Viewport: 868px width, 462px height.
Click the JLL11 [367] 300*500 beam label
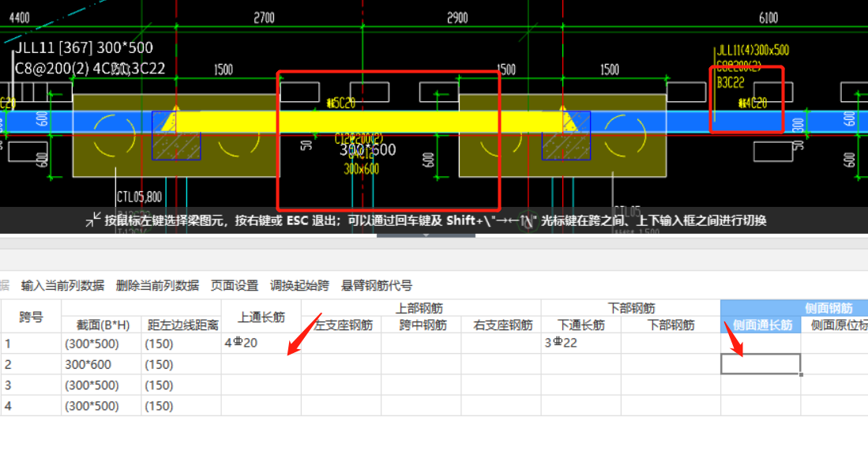tap(85, 47)
